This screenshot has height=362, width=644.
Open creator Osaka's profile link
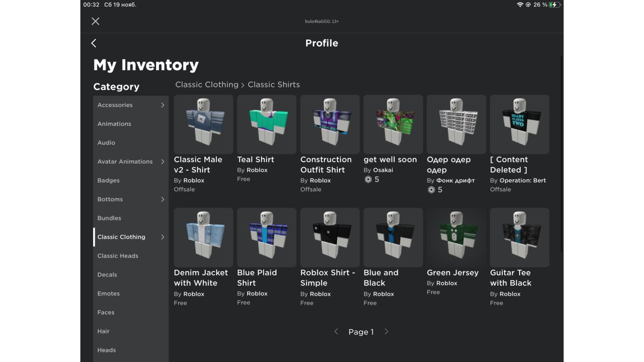[x=383, y=170]
